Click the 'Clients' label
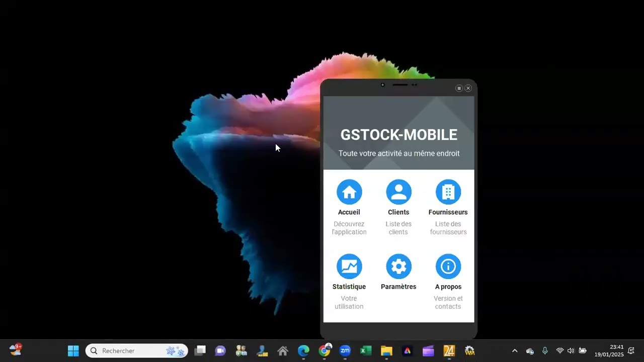644x362 pixels. tap(398, 212)
